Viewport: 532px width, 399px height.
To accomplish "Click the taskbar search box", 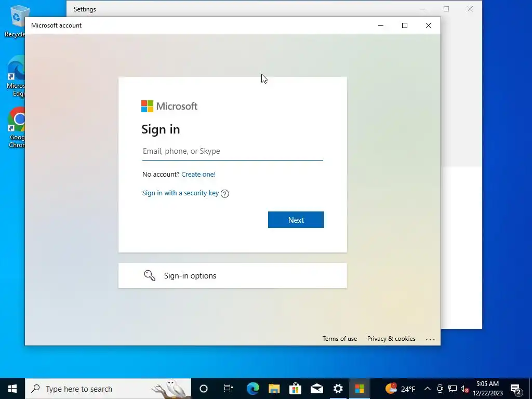I will click(108, 389).
